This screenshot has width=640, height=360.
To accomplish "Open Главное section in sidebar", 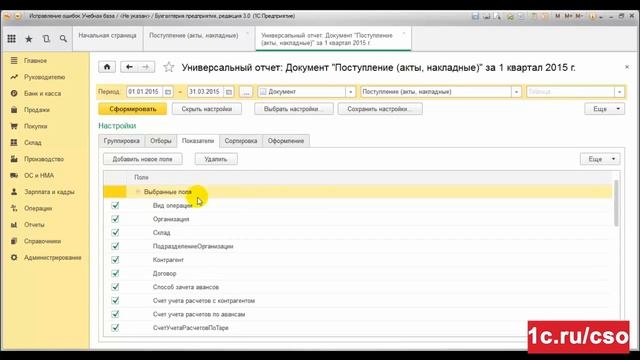I will point(35,60).
